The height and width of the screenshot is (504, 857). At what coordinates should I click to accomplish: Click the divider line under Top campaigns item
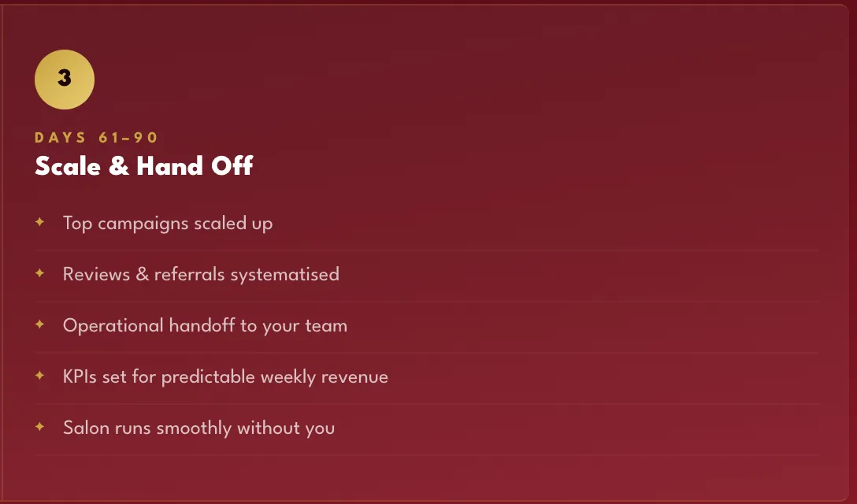[x=427, y=250]
